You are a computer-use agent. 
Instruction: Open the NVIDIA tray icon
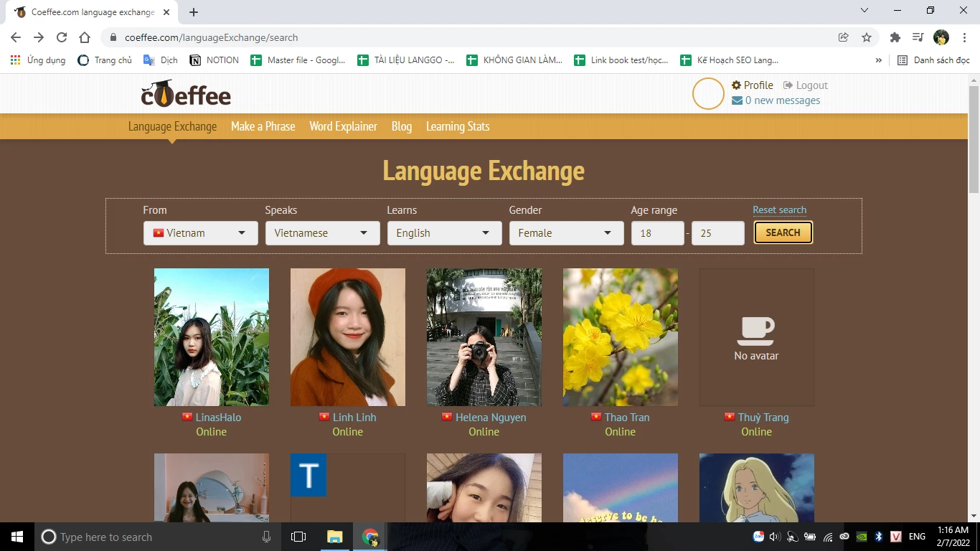point(862,537)
